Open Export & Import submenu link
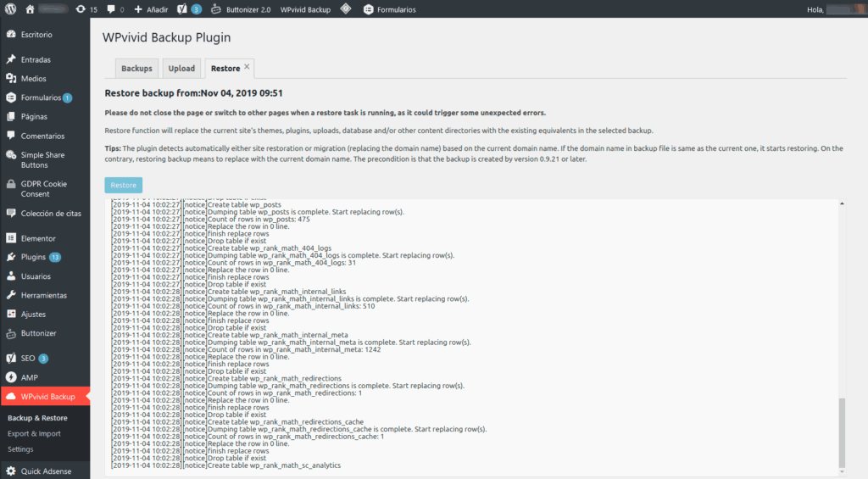Screen dimensions: 868x479 point(34,434)
